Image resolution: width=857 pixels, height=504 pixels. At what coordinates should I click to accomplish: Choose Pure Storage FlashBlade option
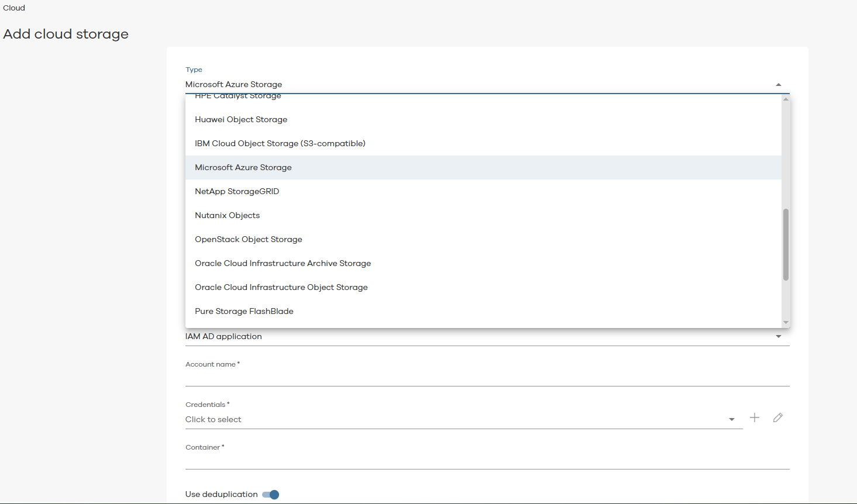pyautogui.click(x=244, y=311)
